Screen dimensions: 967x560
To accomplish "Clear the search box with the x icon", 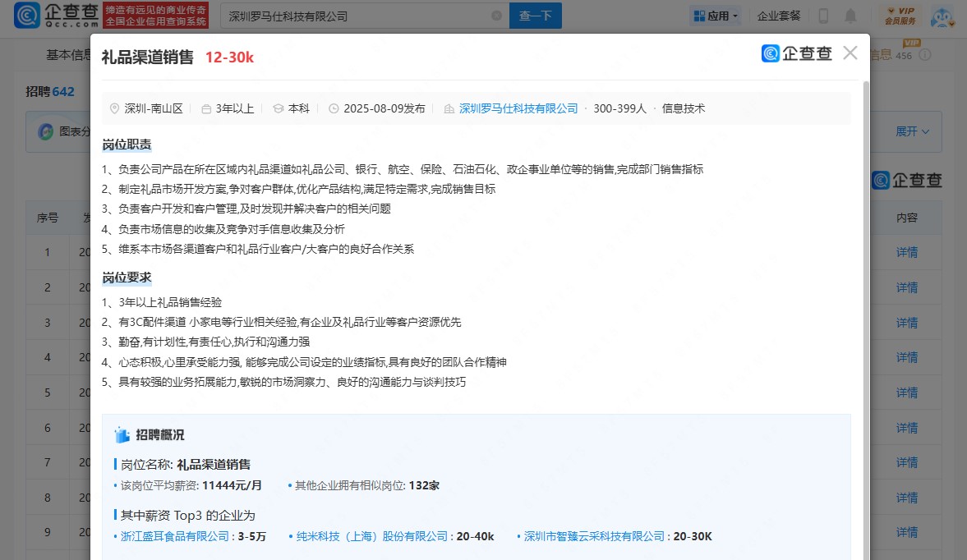I will pyautogui.click(x=496, y=16).
